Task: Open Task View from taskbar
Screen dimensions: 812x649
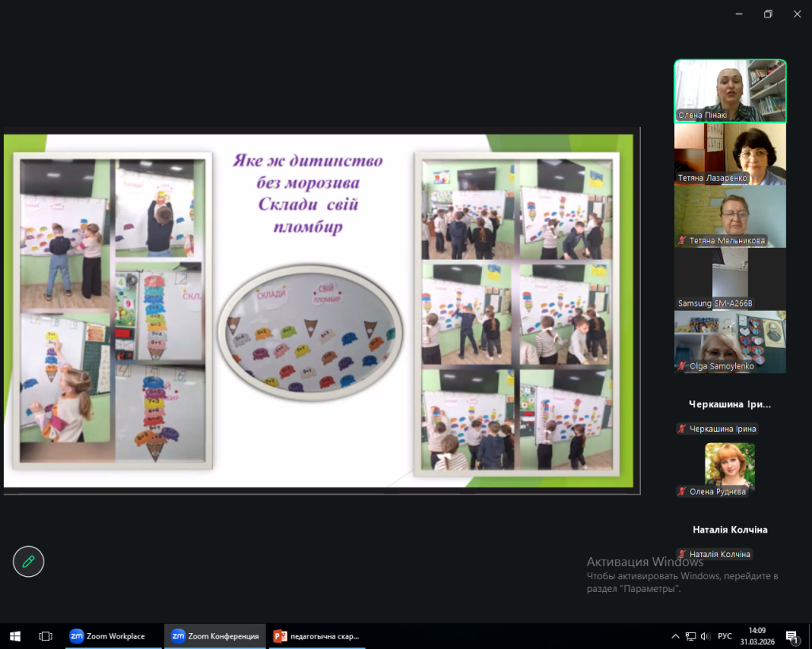Action: (x=45, y=636)
